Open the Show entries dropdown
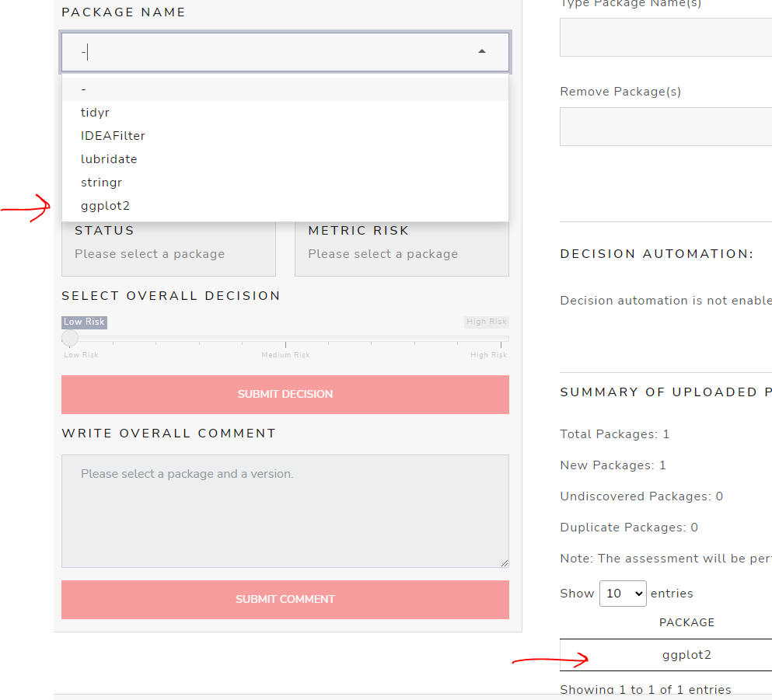This screenshot has height=700, width=772. (x=622, y=593)
